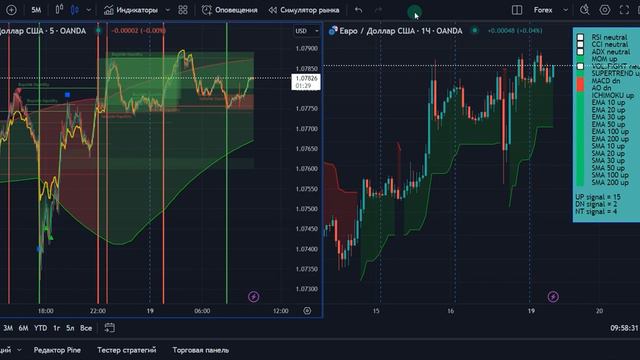
Task: Toggle the CCI neutral checkbox
Action: click(x=580, y=44)
